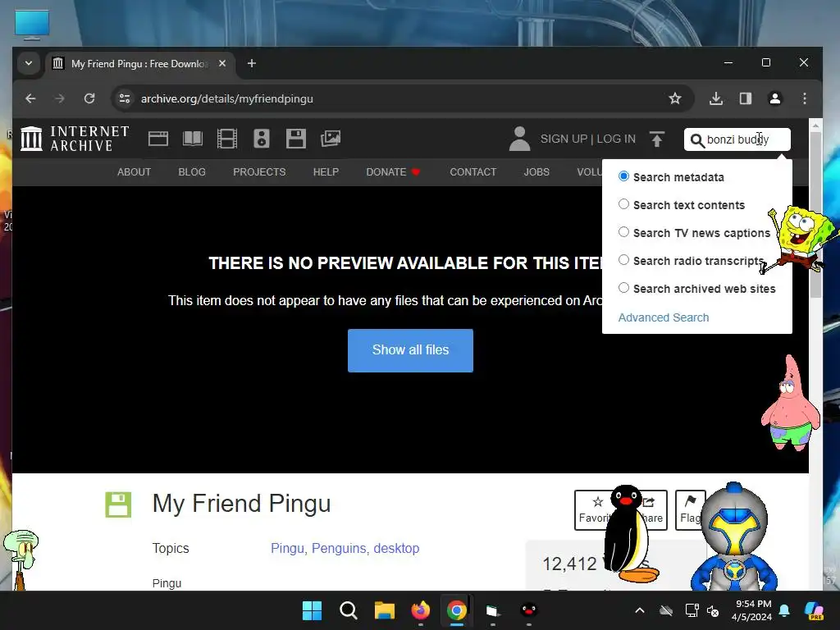Click the SpongeBob desktop character
The width and height of the screenshot is (840, 630).
pos(799,239)
